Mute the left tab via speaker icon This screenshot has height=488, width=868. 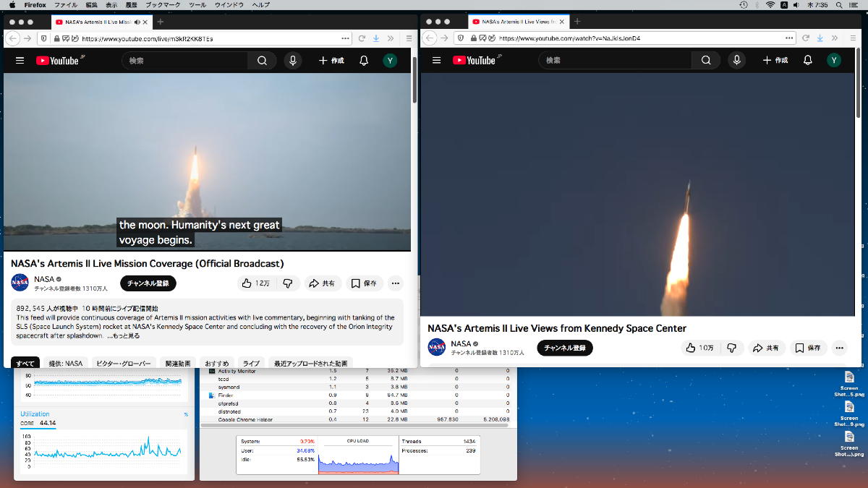[x=137, y=22]
